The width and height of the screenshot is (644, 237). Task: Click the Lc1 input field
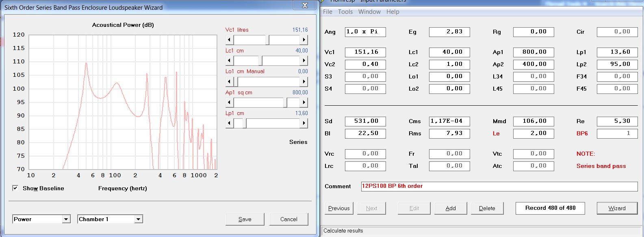coord(449,52)
